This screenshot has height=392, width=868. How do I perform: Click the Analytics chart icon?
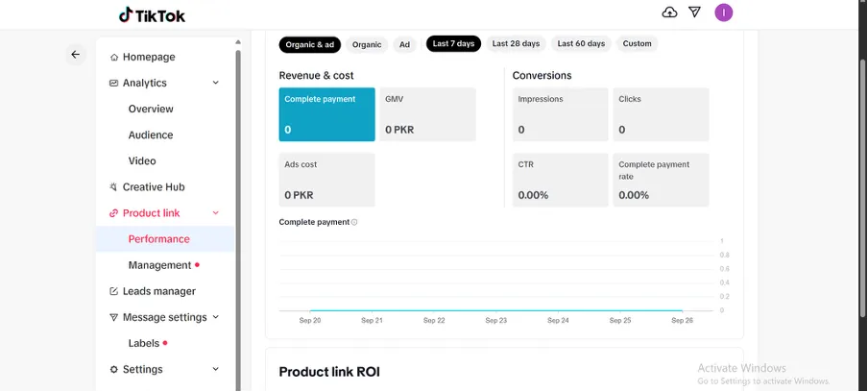(x=114, y=83)
